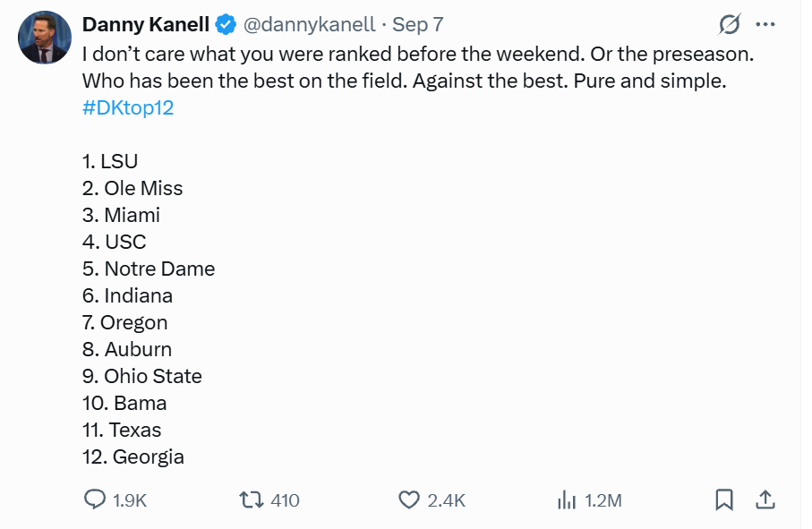This screenshot has height=529, width=812.
Task: View analytics via the bar chart icon
Action: pos(567,500)
